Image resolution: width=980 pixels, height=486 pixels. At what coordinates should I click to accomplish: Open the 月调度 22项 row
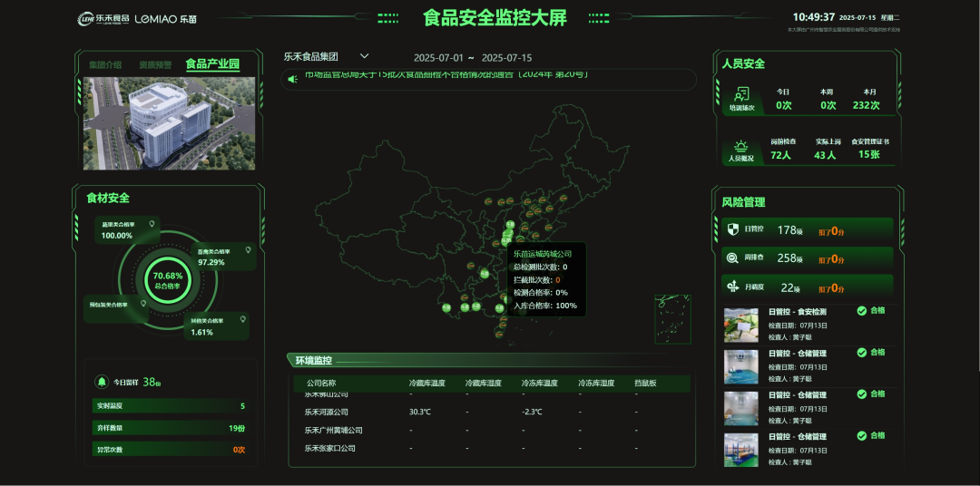[808, 287]
